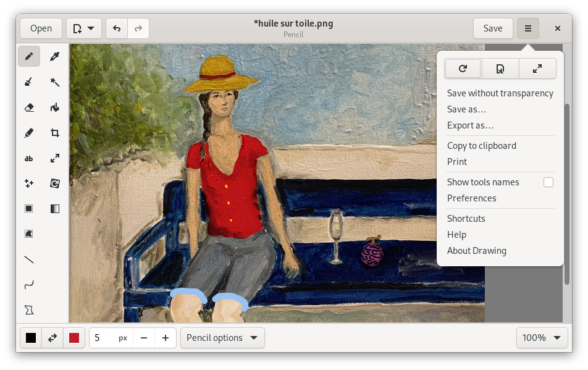
Task: Select the Pencil tool
Action: [x=29, y=57]
